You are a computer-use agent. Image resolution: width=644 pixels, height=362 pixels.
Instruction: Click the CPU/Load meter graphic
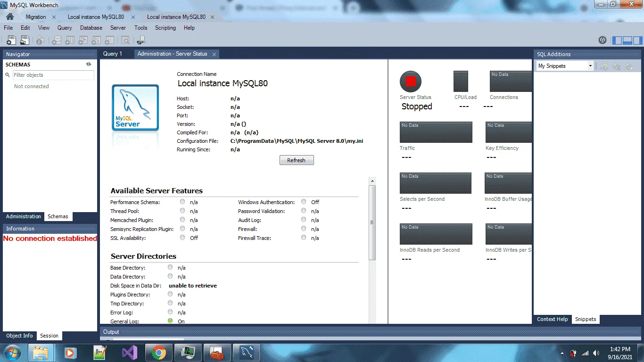click(x=461, y=81)
